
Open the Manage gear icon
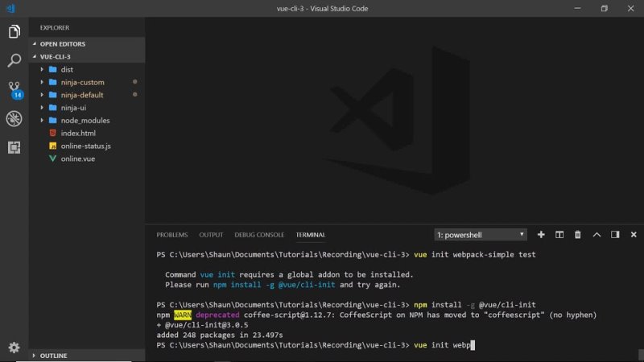[14, 348]
